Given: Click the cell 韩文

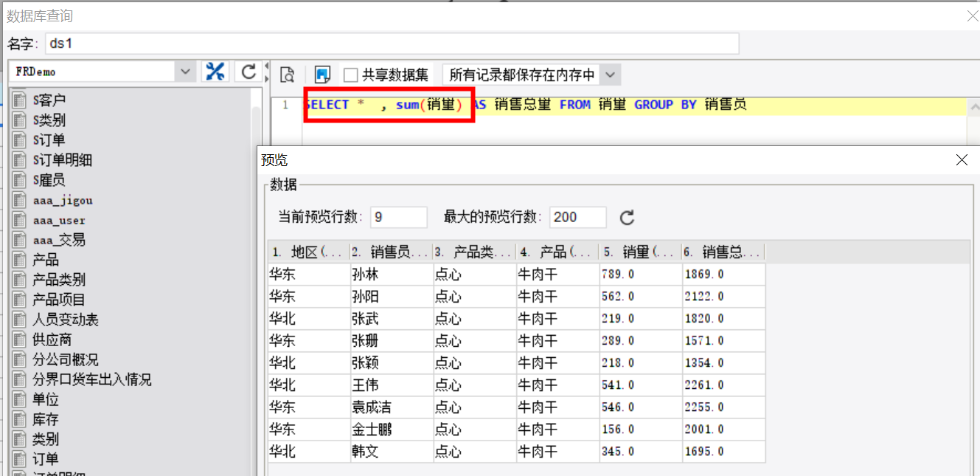Looking at the screenshot, I should pyautogui.click(x=392, y=452).
